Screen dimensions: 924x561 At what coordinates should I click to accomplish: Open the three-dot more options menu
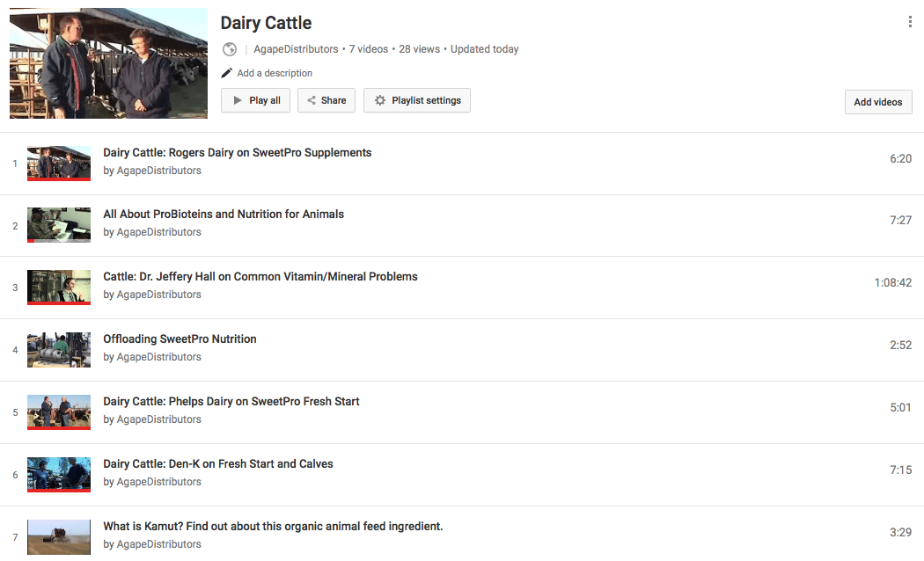click(910, 22)
